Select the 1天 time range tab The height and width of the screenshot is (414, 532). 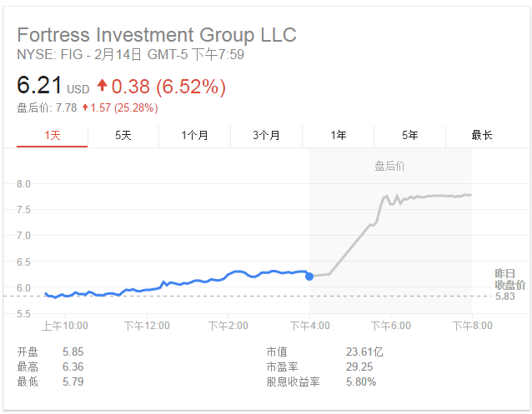tap(52, 135)
